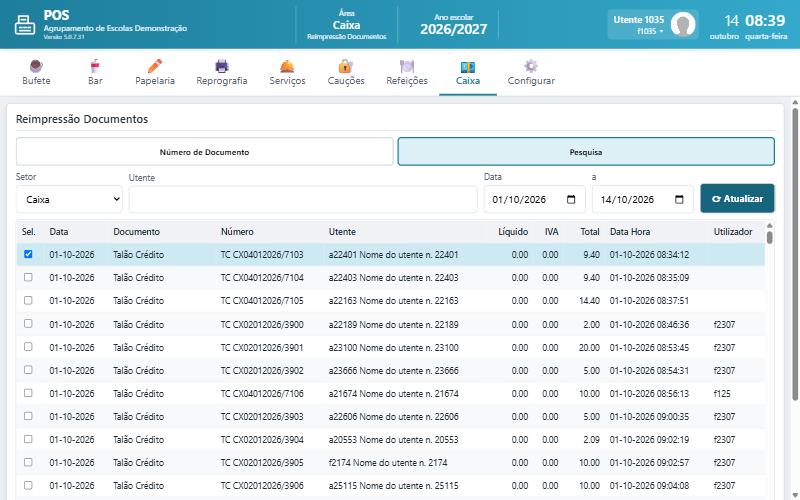Click the table's inner vertical scrollbar thumb
The width and height of the screenshot is (800, 500).
[769, 237]
